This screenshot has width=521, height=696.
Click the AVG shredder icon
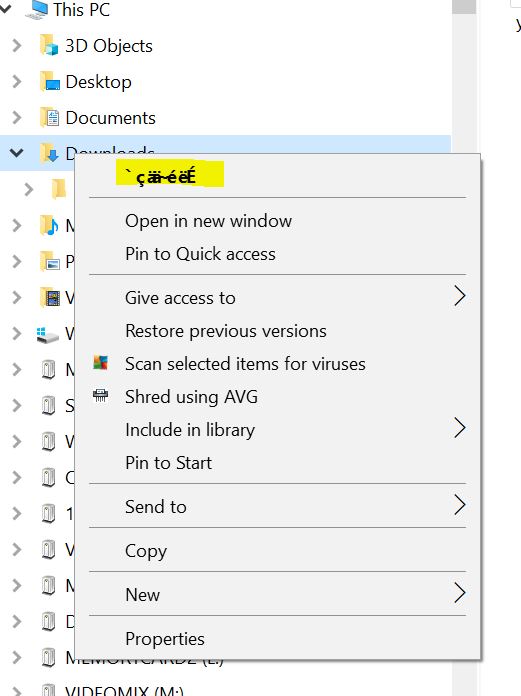click(x=100, y=395)
